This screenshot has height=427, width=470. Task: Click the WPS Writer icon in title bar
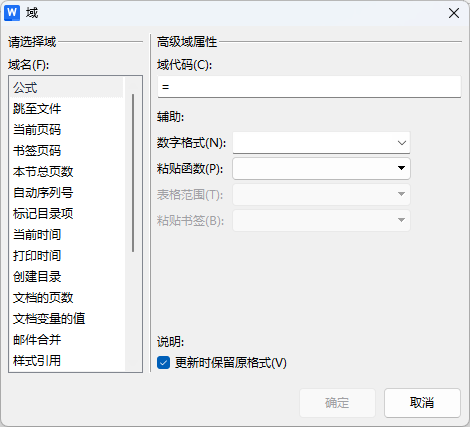point(12,13)
